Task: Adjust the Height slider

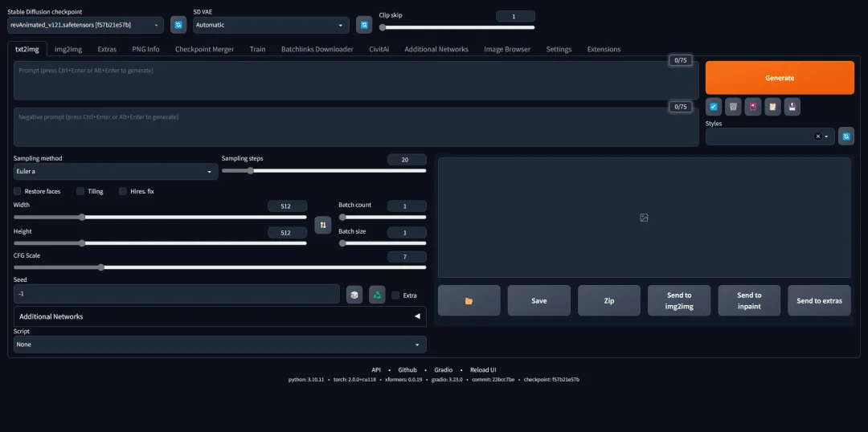Action: coord(160,242)
